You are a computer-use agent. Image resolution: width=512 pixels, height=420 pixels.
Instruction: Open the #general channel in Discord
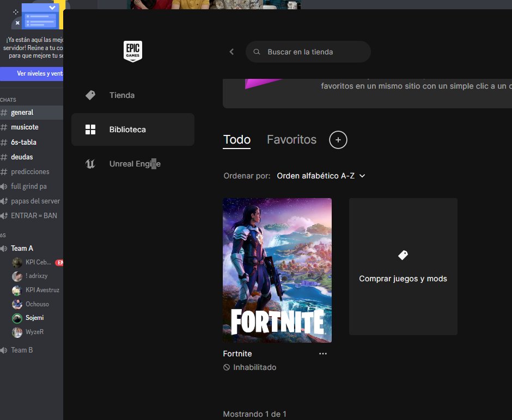tap(32, 113)
